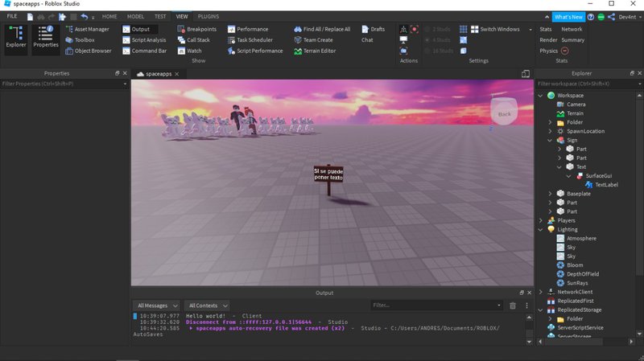Viewport: 644px width, 361px height.
Task: Open the Watch window
Action: coord(190,51)
